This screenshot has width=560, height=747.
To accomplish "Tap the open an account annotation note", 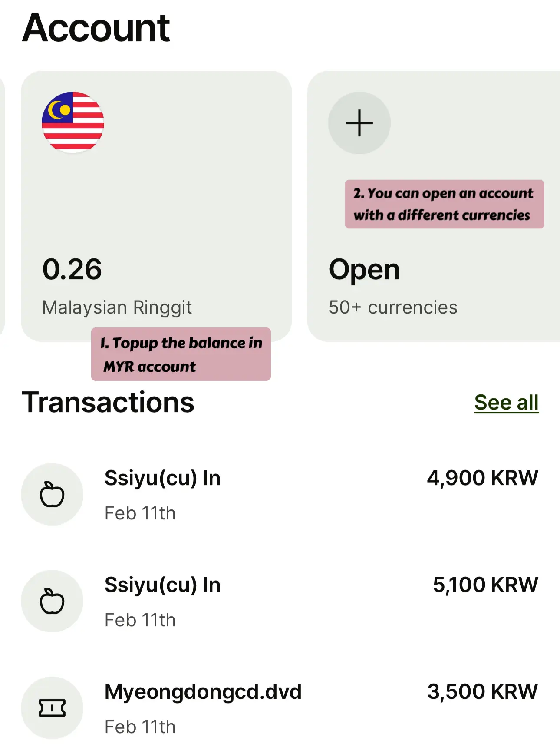I will tap(445, 204).
